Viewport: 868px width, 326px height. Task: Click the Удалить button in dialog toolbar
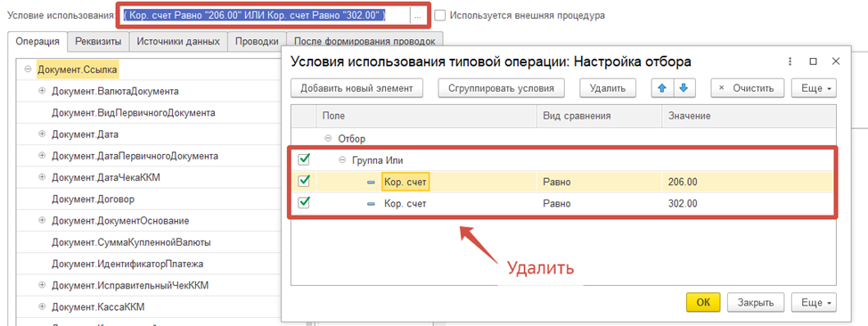(608, 88)
